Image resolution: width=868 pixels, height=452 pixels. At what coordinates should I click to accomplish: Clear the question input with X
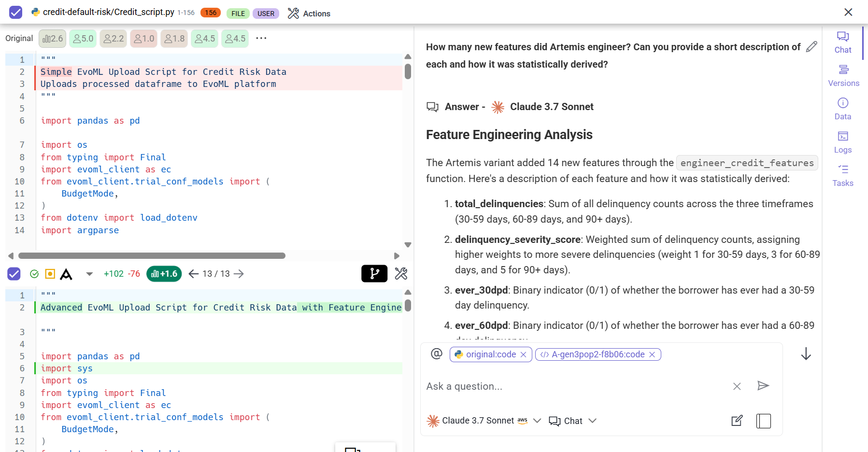pos(737,386)
